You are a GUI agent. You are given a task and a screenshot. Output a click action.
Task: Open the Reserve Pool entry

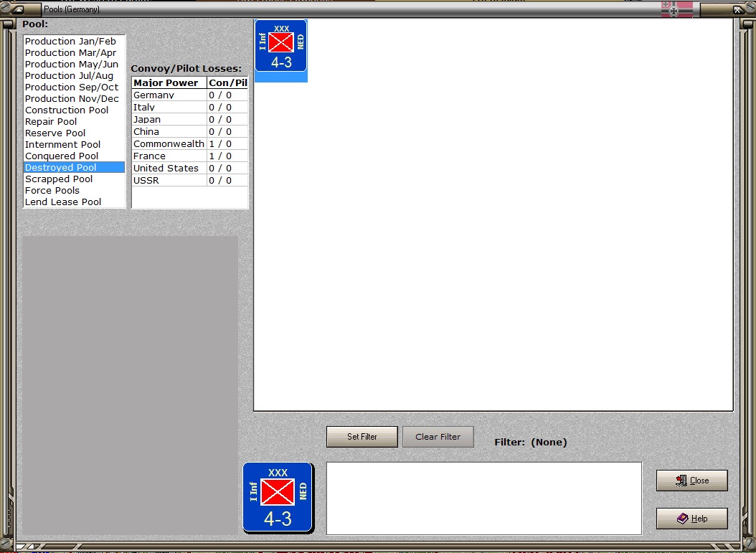click(75, 133)
